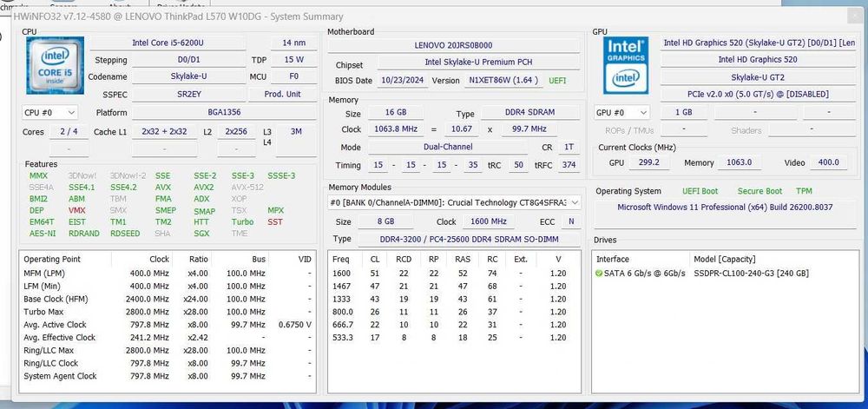Select the 1467 frequency timing row

pyautogui.click(x=454, y=287)
